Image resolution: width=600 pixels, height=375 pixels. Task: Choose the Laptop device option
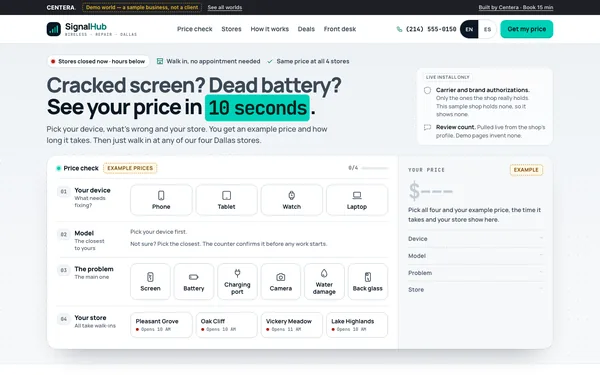tap(357, 200)
